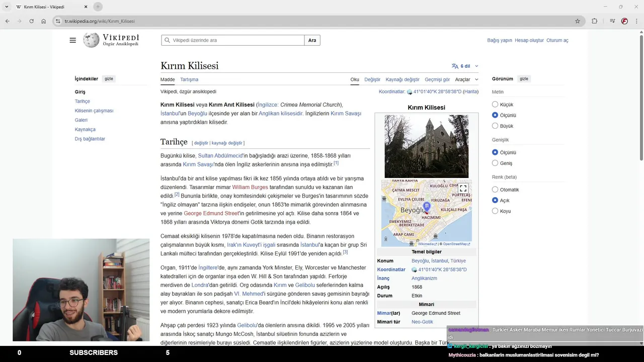Switch to the Tartışma tab
Viewport: 644px width, 362px height.
point(189,79)
